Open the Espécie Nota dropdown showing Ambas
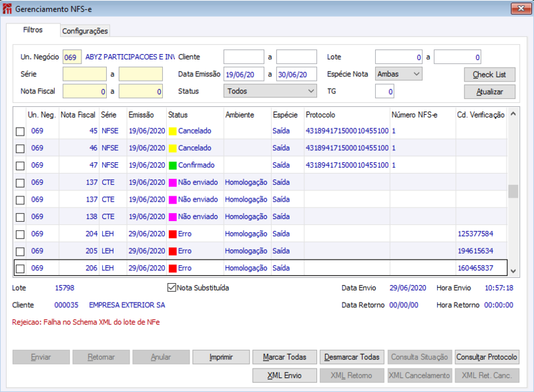Screen dimensions: 534x392 coord(398,74)
